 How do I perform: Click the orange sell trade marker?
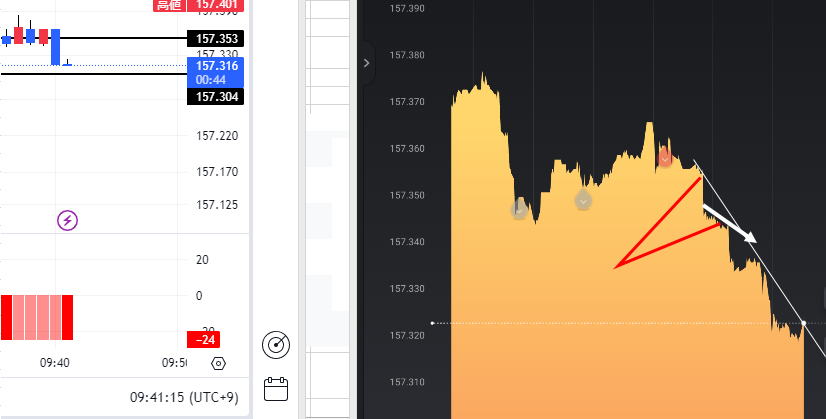665,156
